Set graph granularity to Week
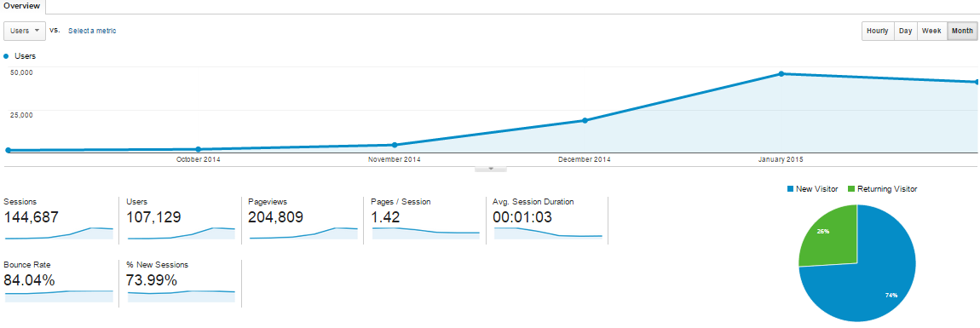 coord(932,32)
